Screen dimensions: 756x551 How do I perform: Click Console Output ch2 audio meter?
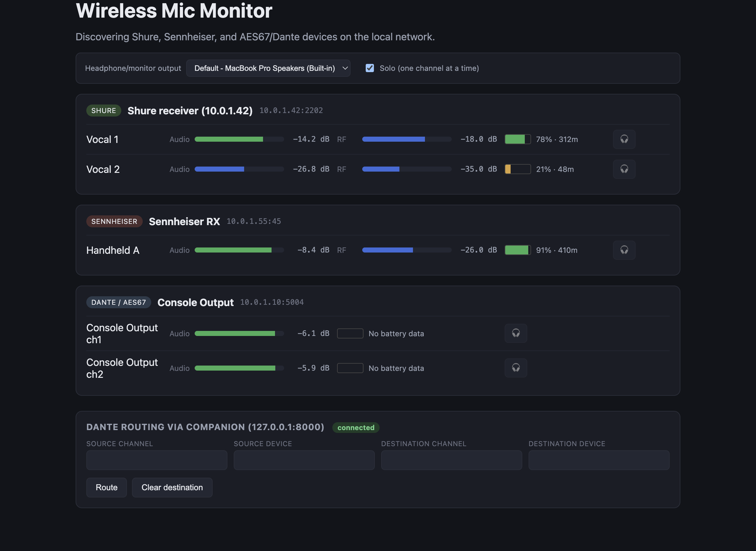(239, 368)
